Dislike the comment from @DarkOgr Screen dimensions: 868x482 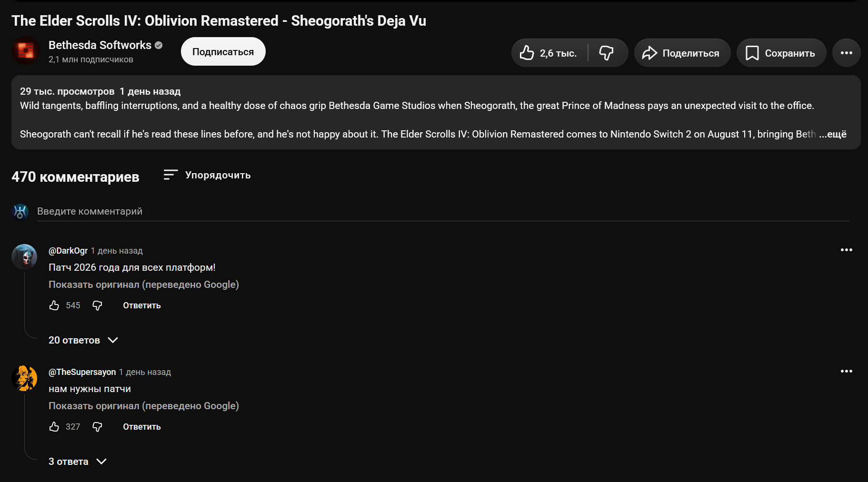pyautogui.click(x=97, y=305)
